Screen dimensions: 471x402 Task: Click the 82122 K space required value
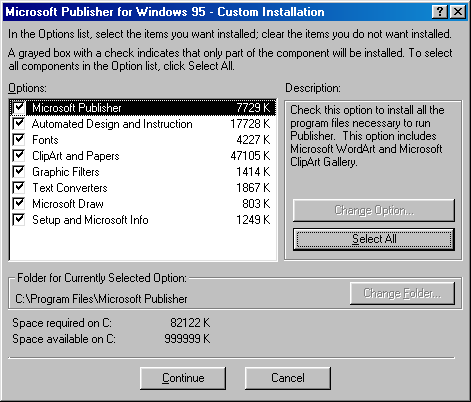(190, 323)
